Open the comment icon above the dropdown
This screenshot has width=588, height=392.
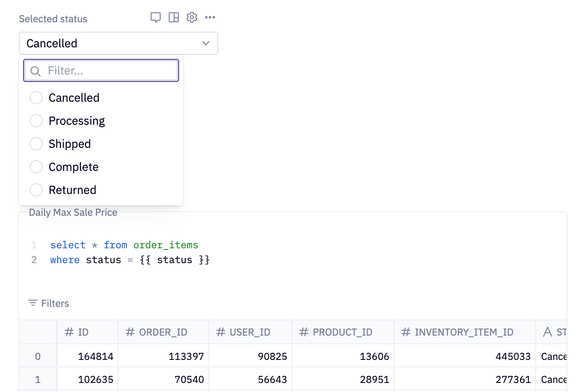coord(156,17)
